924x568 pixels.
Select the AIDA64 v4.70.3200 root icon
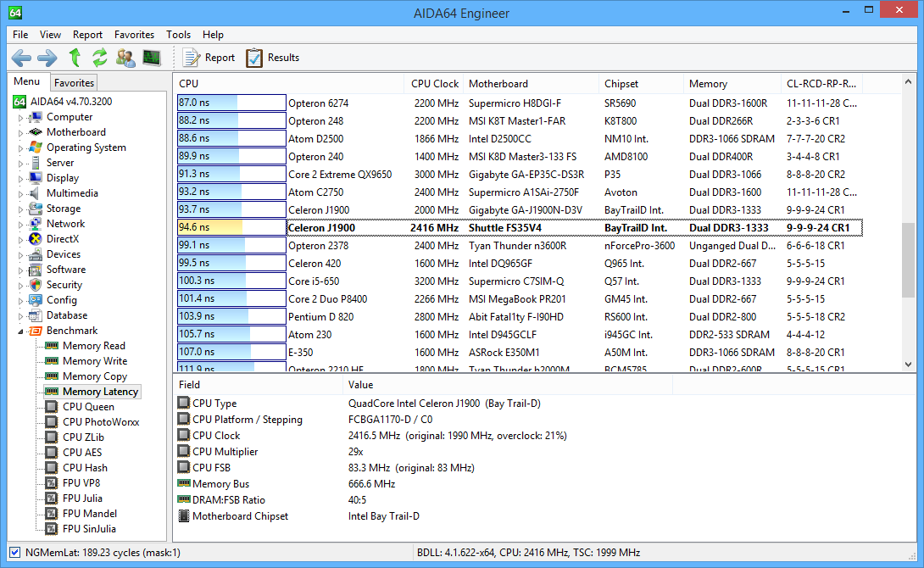point(19,102)
